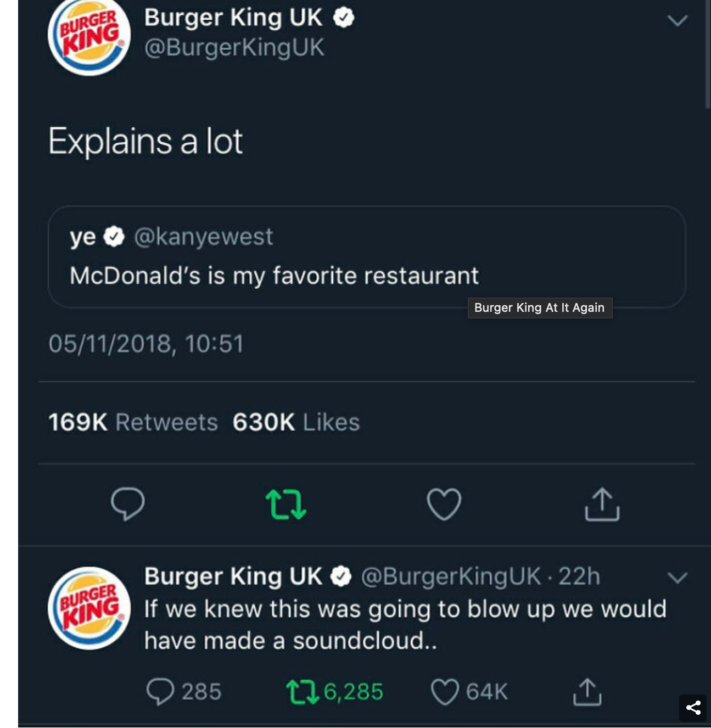Reply to the soundcloud tweet

pos(160,691)
